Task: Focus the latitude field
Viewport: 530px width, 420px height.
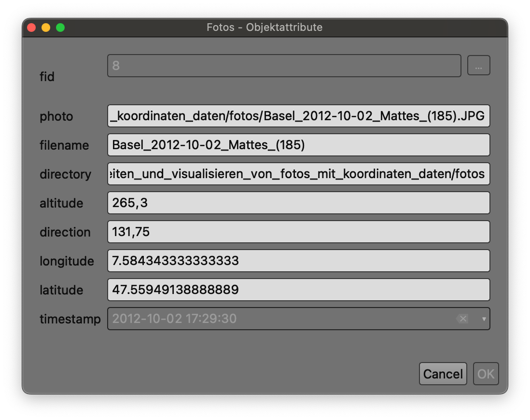Action: [298, 290]
